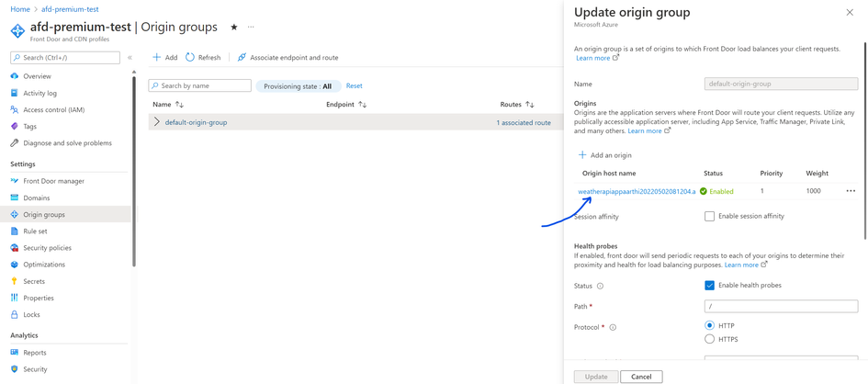The height and width of the screenshot is (384, 868).
Task: Click the afd-premium-test Front Door profile icon
Action: click(18, 30)
